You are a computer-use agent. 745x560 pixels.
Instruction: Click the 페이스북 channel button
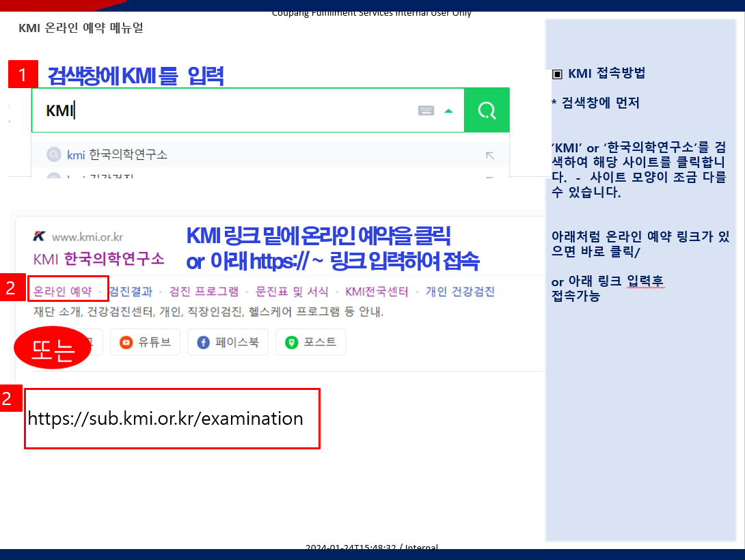[x=228, y=342]
